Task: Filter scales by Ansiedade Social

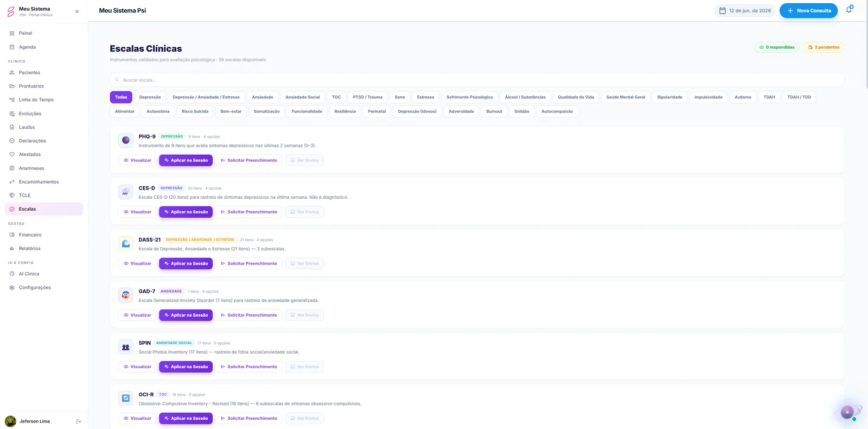Action: 303,97
